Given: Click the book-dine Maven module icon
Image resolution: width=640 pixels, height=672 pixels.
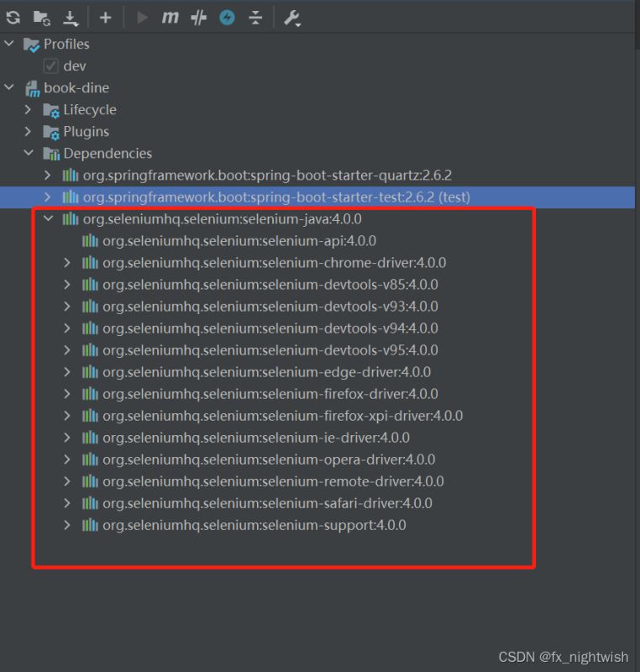Looking at the screenshot, I should pos(32,88).
